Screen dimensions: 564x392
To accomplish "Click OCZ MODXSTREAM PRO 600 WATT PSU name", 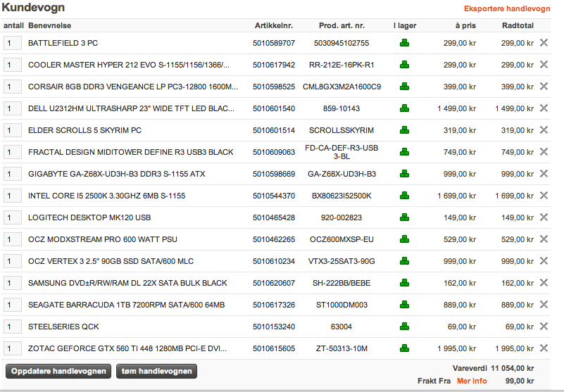I will (103, 239).
